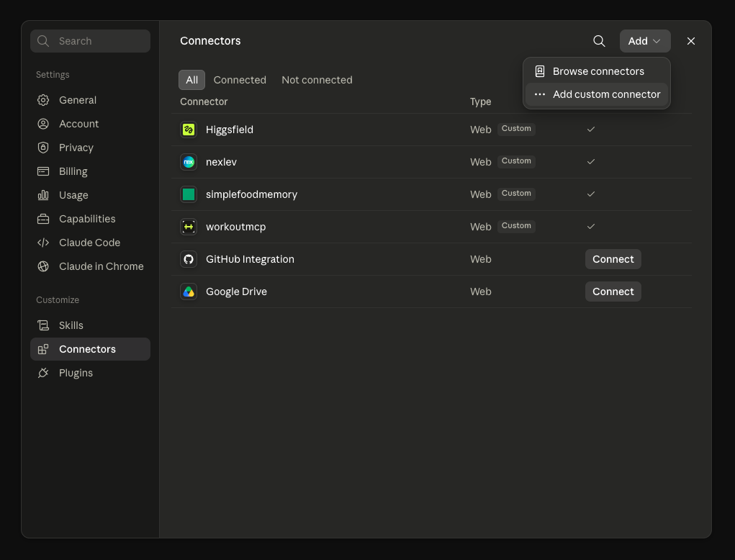Select Browse connectors from the menu
Image resolution: width=735 pixels, height=560 pixels.
point(596,71)
